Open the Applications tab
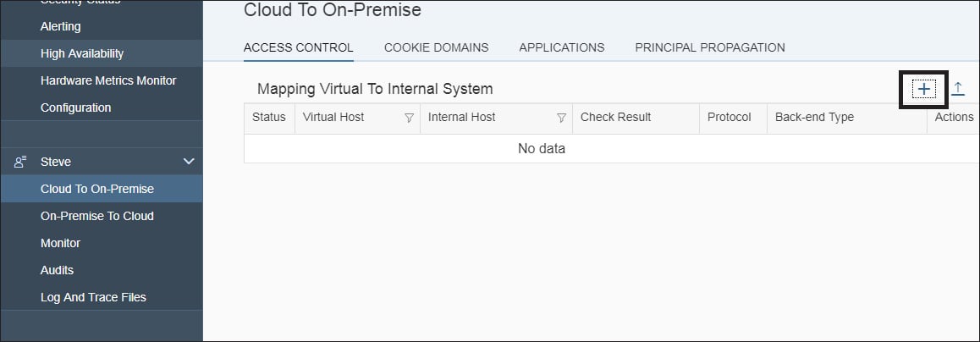The height and width of the screenshot is (342, 980). [562, 47]
